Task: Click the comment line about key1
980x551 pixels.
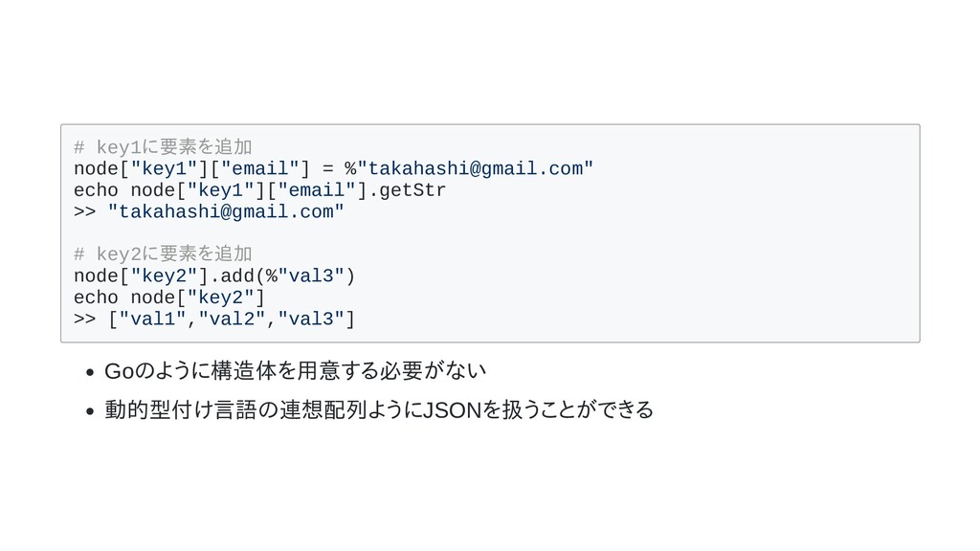Action: (x=163, y=147)
